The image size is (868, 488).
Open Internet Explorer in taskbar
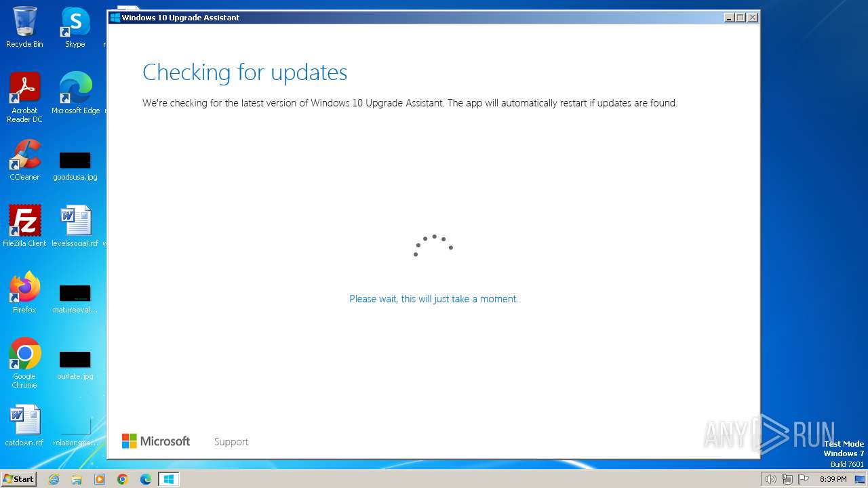point(54,479)
